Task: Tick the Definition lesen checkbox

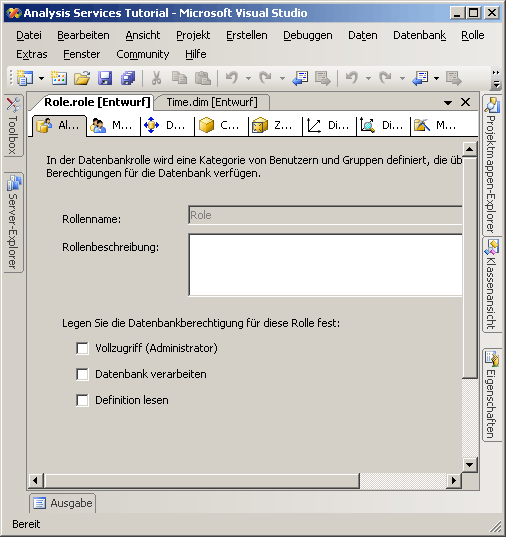Action: (82, 400)
